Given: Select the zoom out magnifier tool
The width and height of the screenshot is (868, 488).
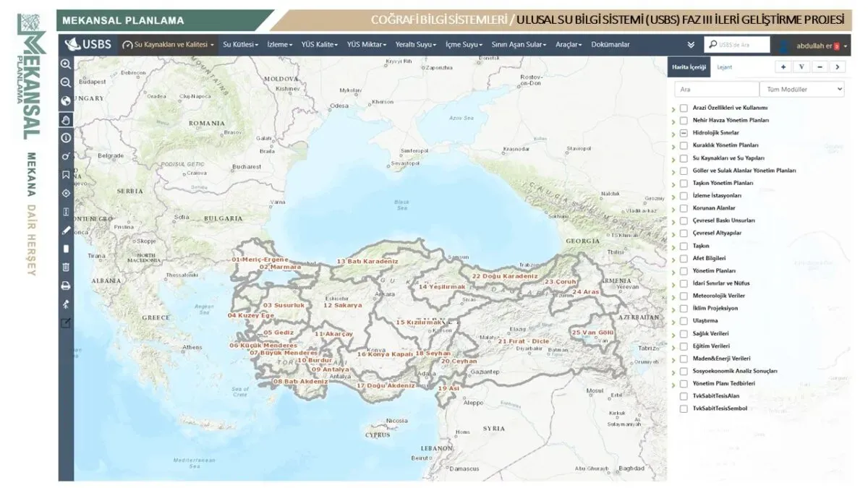Looking at the screenshot, I should (66, 82).
